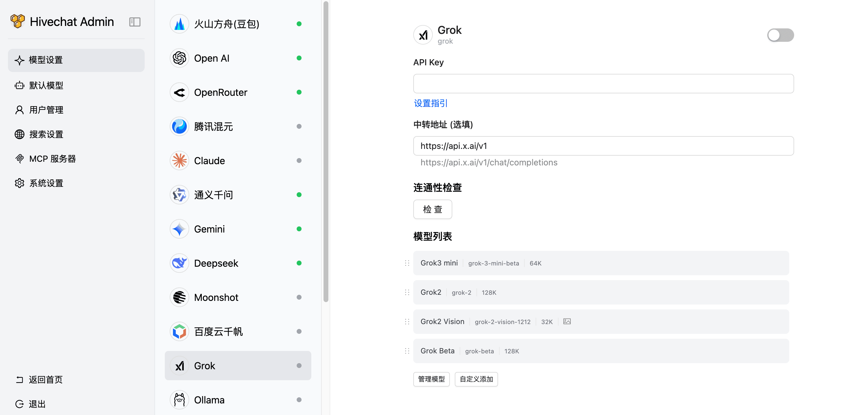Select OpenRouter provider name

(221, 92)
